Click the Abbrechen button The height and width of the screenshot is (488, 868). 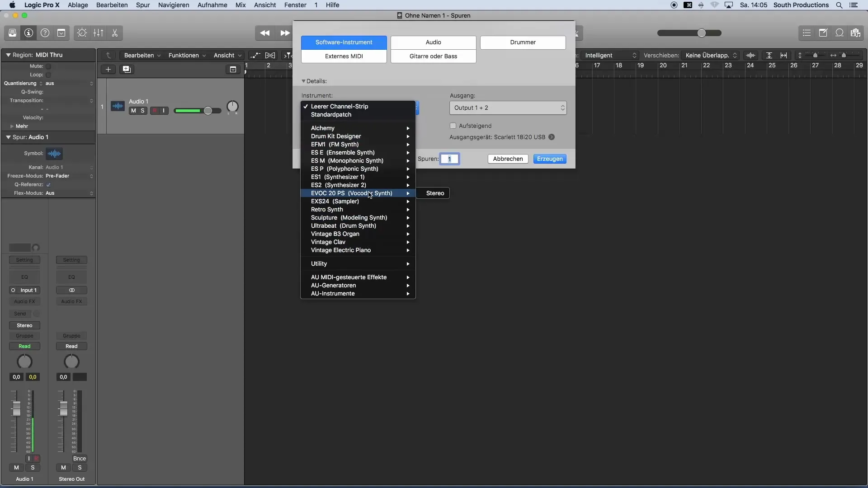pyautogui.click(x=508, y=159)
